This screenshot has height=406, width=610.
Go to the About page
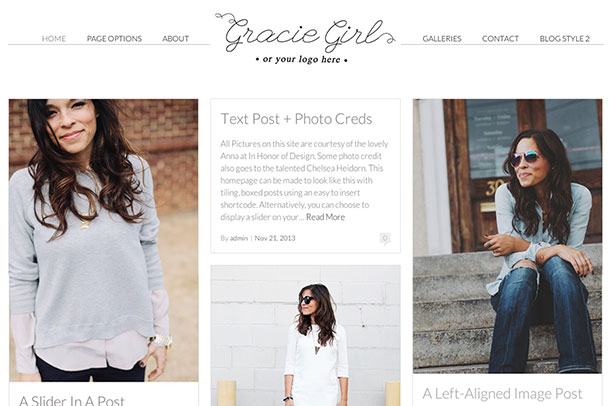(x=175, y=38)
